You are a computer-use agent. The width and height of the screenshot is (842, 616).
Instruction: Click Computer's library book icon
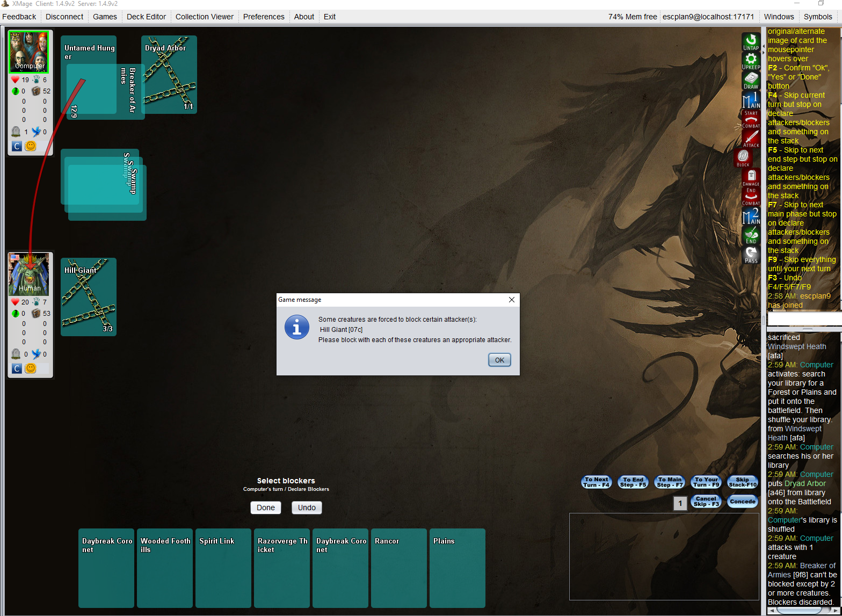pyautogui.click(x=36, y=91)
